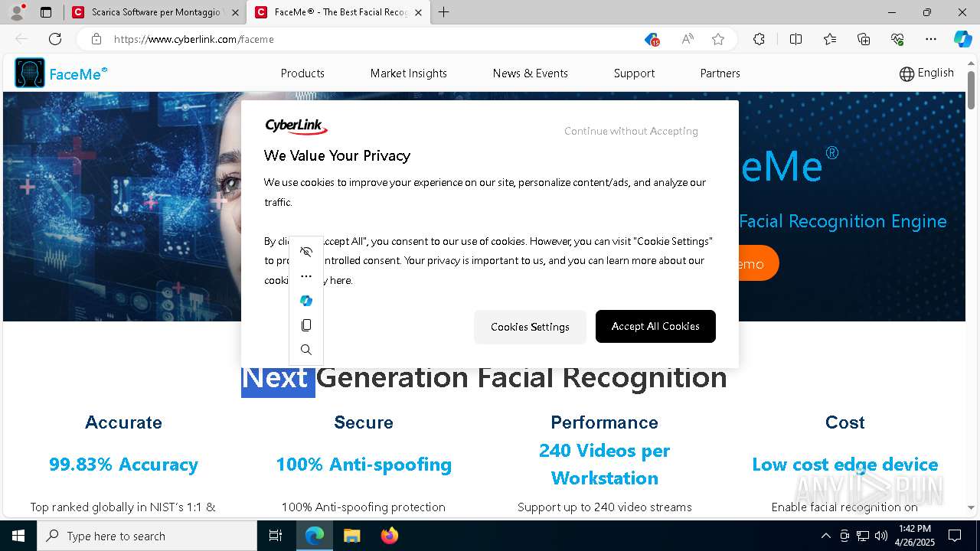Open the browser profile icon
The image size is (980, 551).
click(17, 12)
